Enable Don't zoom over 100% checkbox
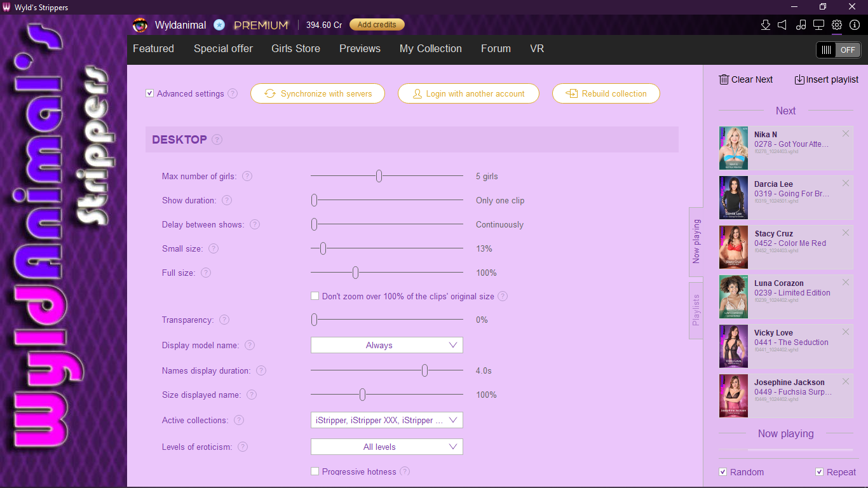Image resolution: width=868 pixels, height=488 pixels. 315,296
